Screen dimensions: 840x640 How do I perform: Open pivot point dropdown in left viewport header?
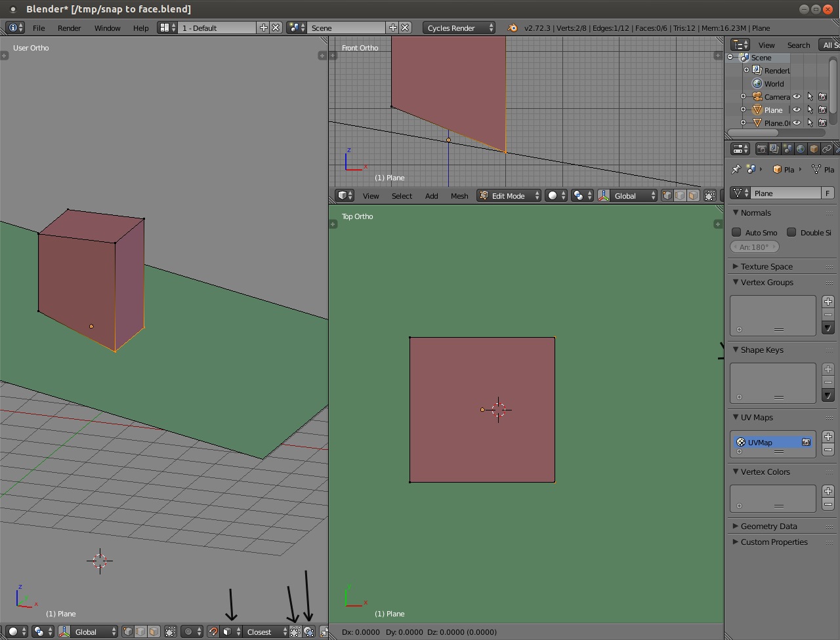point(43,631)
